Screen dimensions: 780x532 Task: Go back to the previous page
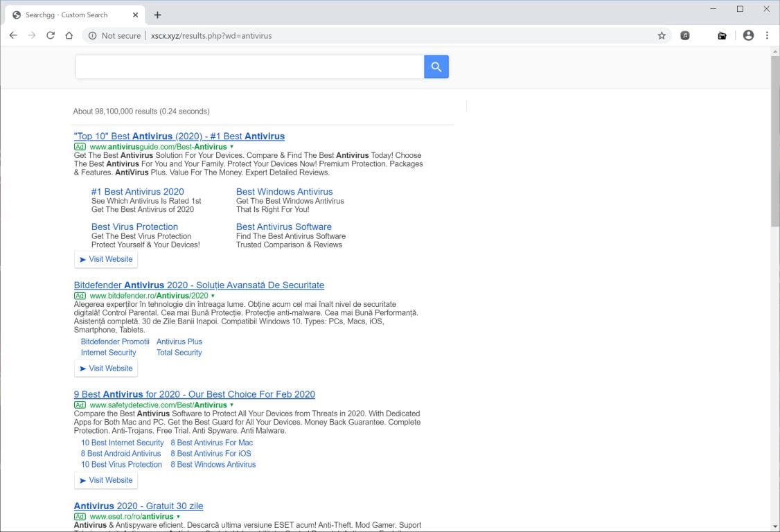[13, 35]
